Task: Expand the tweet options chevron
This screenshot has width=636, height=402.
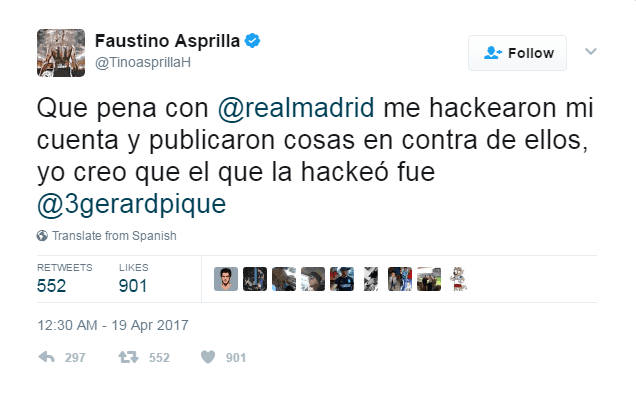Action: click(591, 52)
